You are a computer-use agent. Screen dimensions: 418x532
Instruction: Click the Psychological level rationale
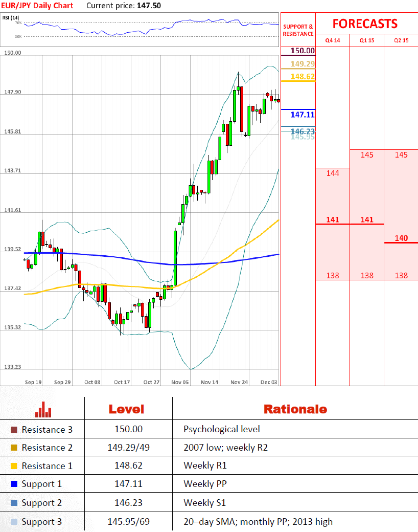pyautogui.click(x=222, y=430)
